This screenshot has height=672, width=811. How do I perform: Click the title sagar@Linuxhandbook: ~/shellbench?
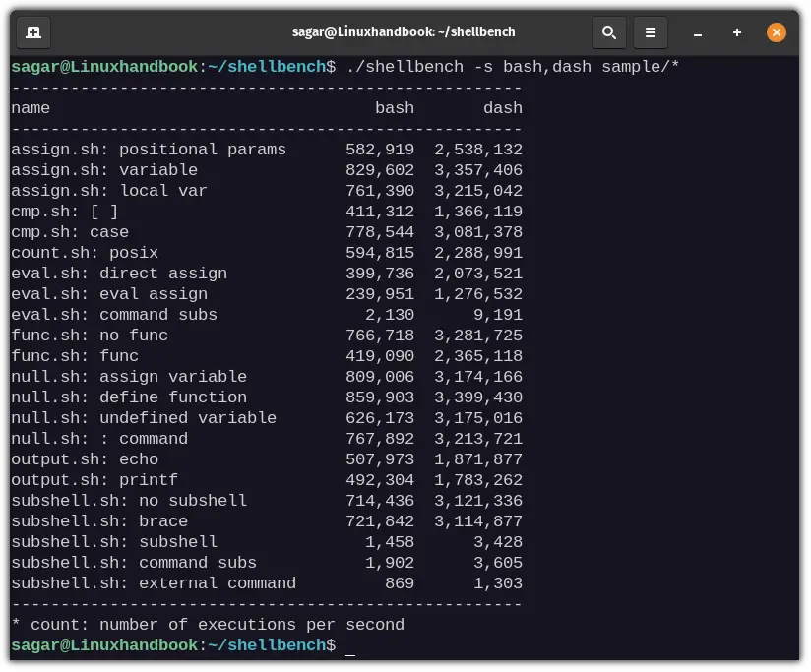pyautogui.click(x=405, y=31)
